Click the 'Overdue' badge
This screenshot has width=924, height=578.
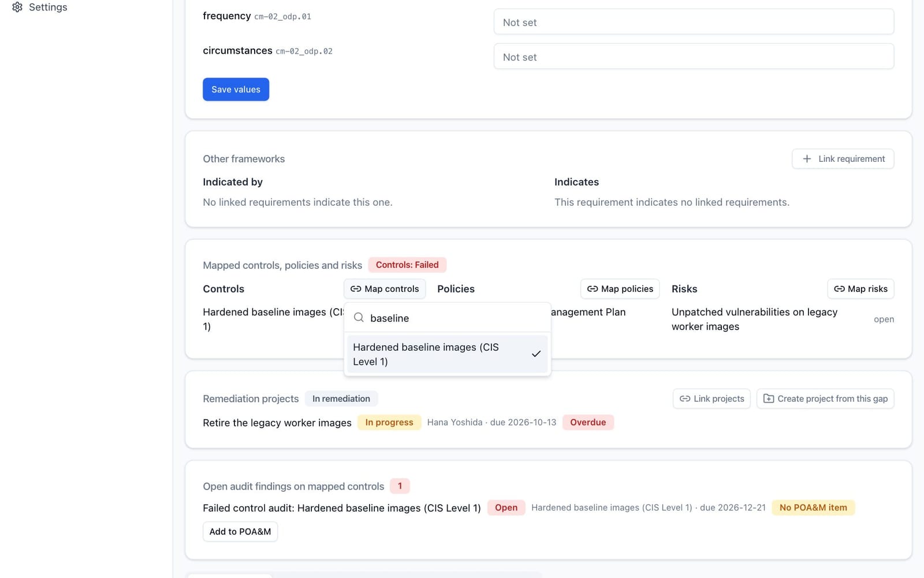click(588, 422)
